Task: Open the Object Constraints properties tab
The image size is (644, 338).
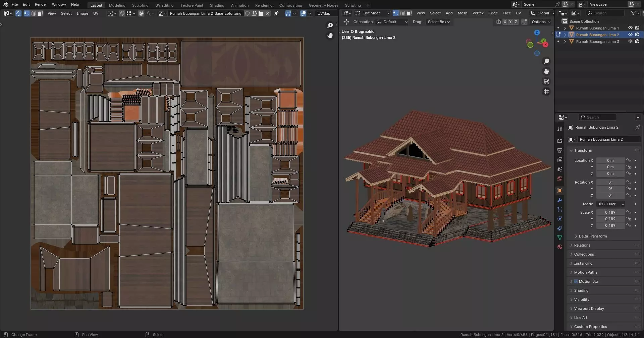Action: (559, 228)
